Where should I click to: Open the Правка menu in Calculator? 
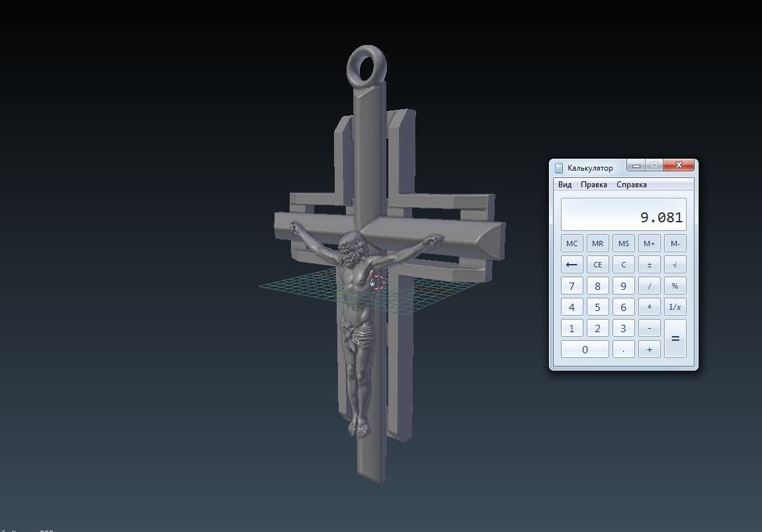pos(593,185)
